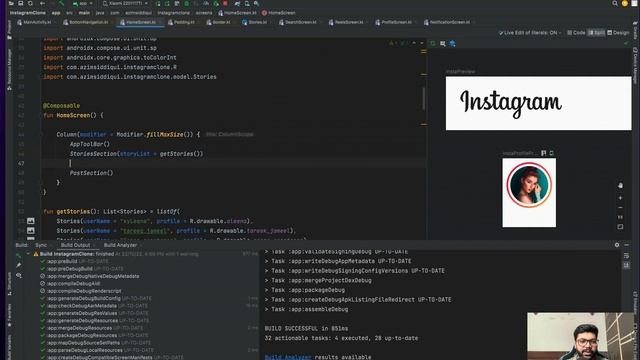This screenshot has width=640, height=360.
Task: Hide the Build tool window minimize icon
Action: click(627, 245)
